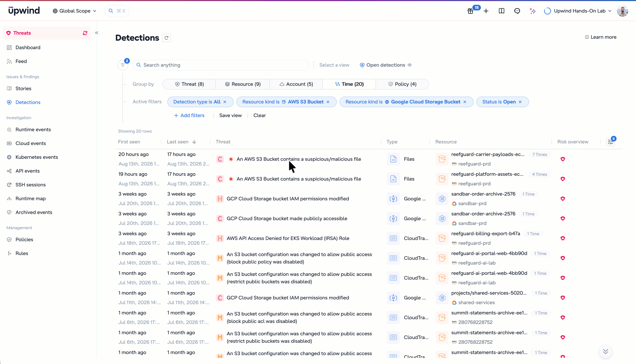Click the S3 bucket icon for reefguard-billing-export-b47a
636x364 pixels.
click(442, 238)
